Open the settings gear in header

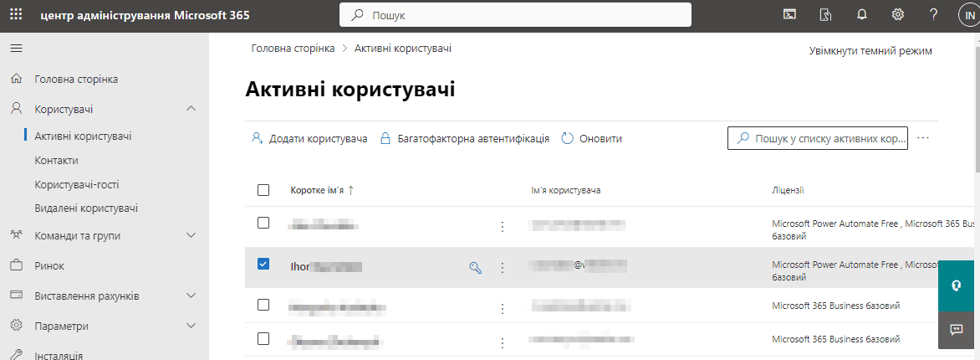click(x=898, y=13)
